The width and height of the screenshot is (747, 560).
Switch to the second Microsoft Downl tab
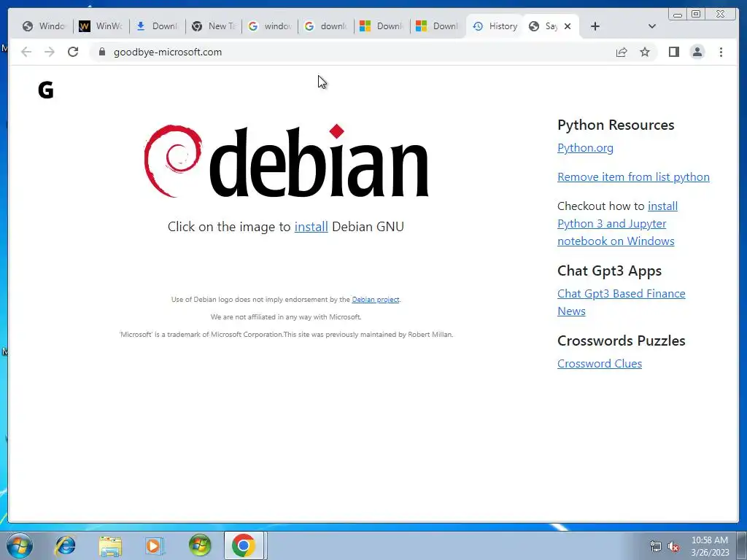tap(438, 26)
